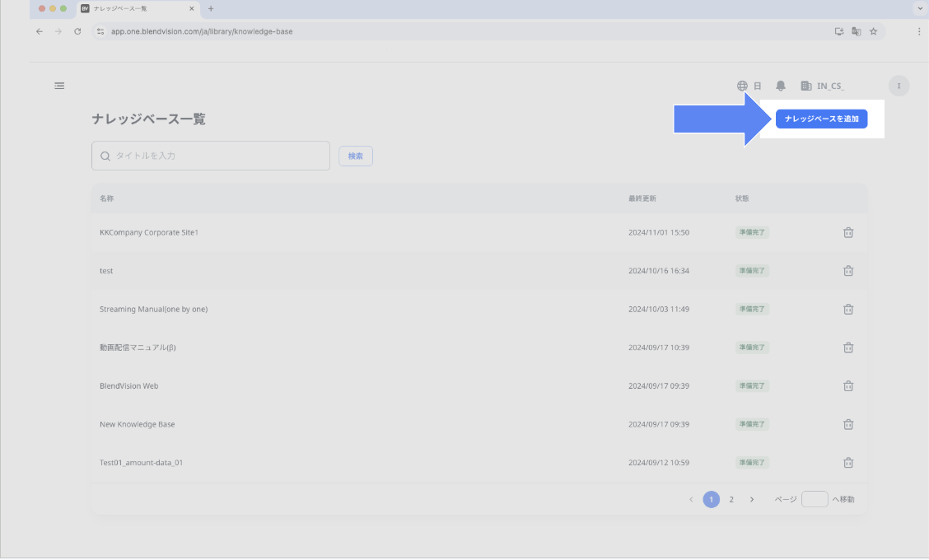
Task: Click 最終更新 column header
Action: pyautogui.click(x=642, y=198)
